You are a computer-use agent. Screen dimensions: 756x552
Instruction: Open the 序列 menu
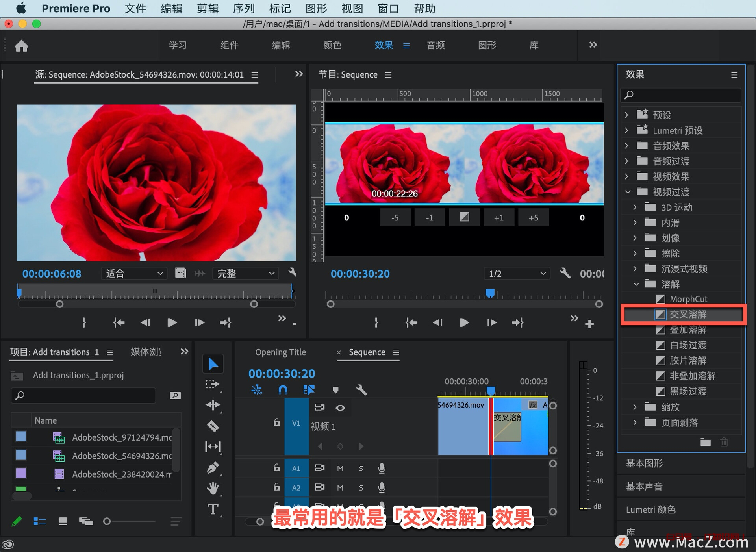pos(243,8)
